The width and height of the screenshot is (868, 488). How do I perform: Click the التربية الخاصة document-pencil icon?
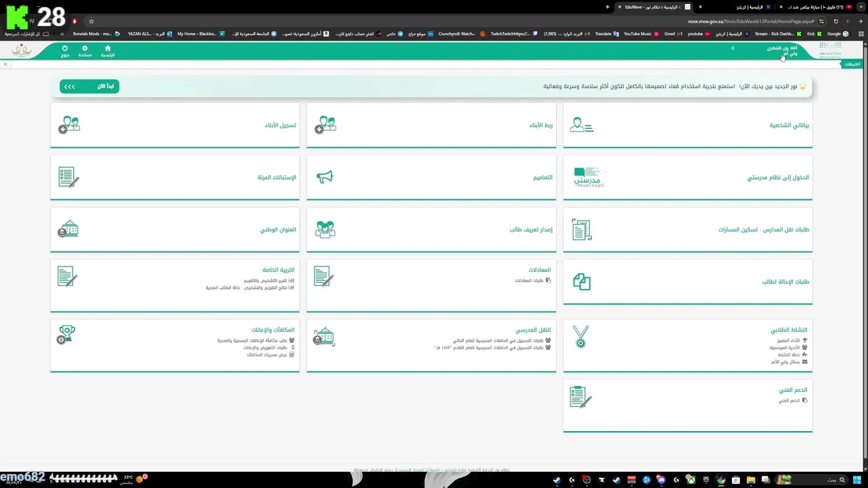coord(68,276)
